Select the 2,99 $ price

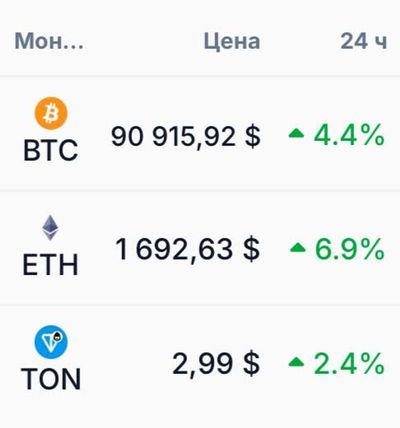tap(216, 363)
